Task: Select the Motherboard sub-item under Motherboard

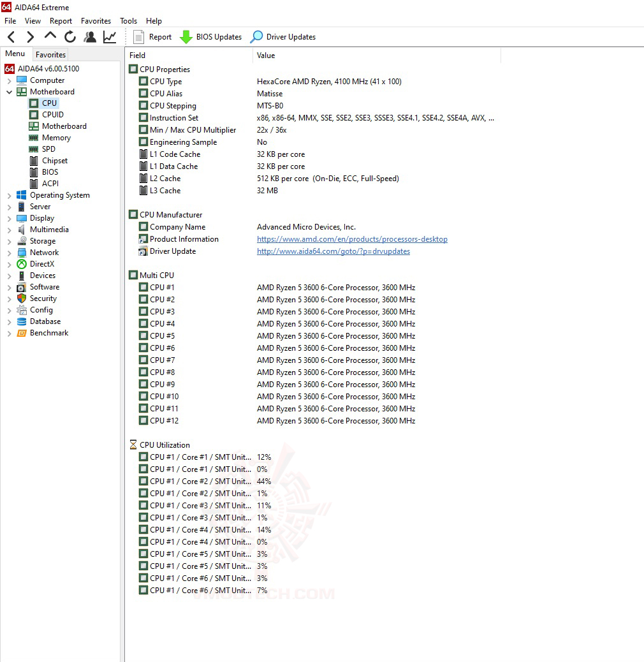Action: point(64,126)
